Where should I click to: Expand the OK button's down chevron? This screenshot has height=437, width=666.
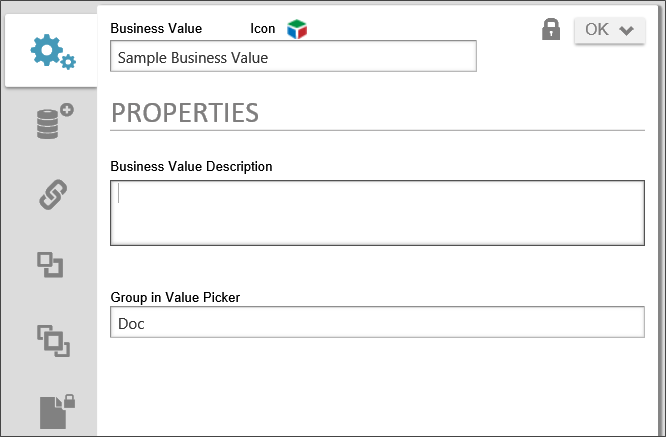[x=627, y=30]
